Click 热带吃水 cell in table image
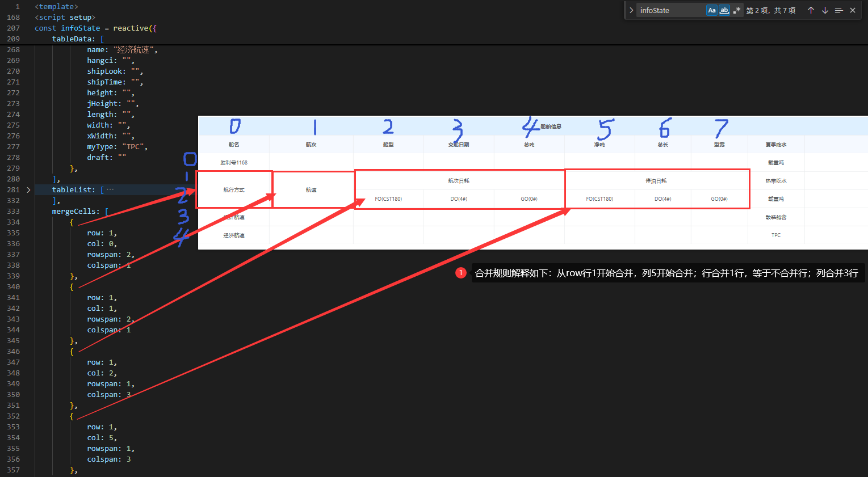The width and height of the screenshot is (868, 477). 776,181
